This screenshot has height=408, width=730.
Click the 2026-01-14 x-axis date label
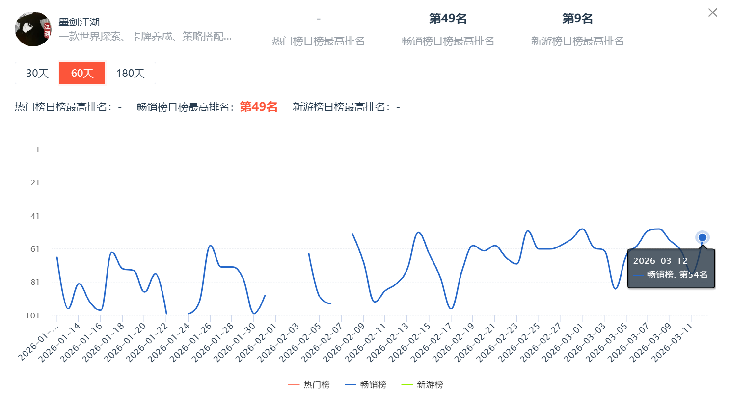64,341
